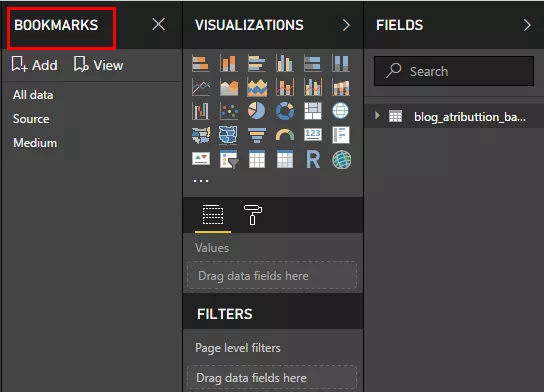This screenshot has height=392, width=544.
Task: Collapse the Fields pane with chevron
Action: 527,25
